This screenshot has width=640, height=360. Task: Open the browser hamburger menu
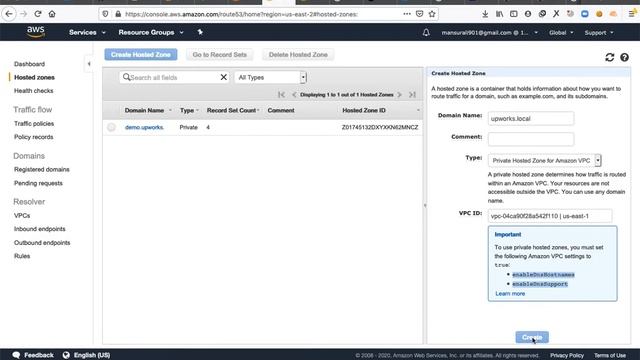(632, 14)
